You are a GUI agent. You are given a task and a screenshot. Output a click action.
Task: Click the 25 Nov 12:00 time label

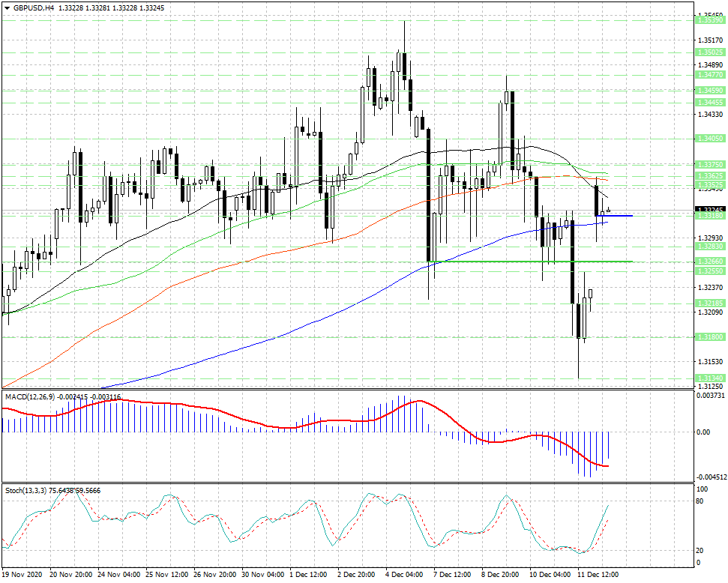(x=167, y=575)
